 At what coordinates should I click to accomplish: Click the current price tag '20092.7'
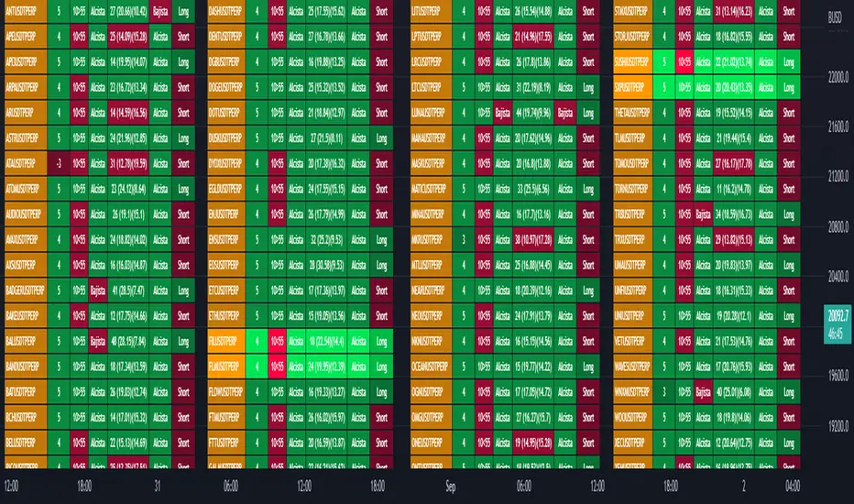coord(838,316)
